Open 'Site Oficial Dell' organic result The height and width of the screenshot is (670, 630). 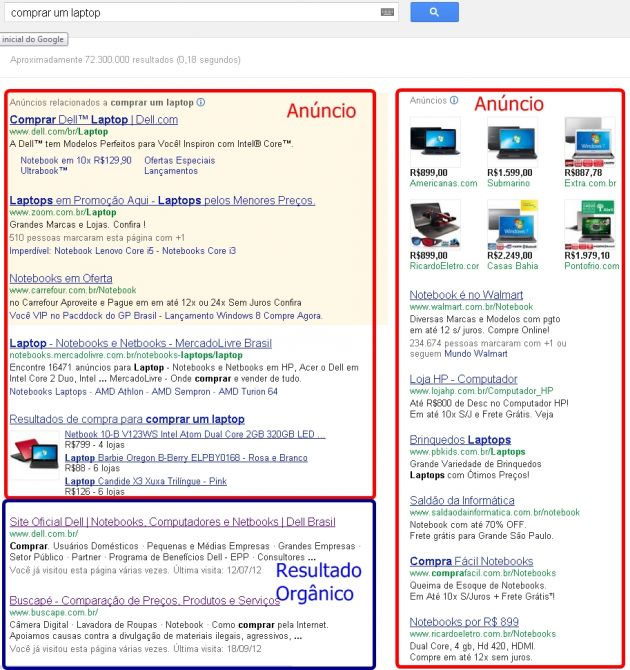(172, 522)
